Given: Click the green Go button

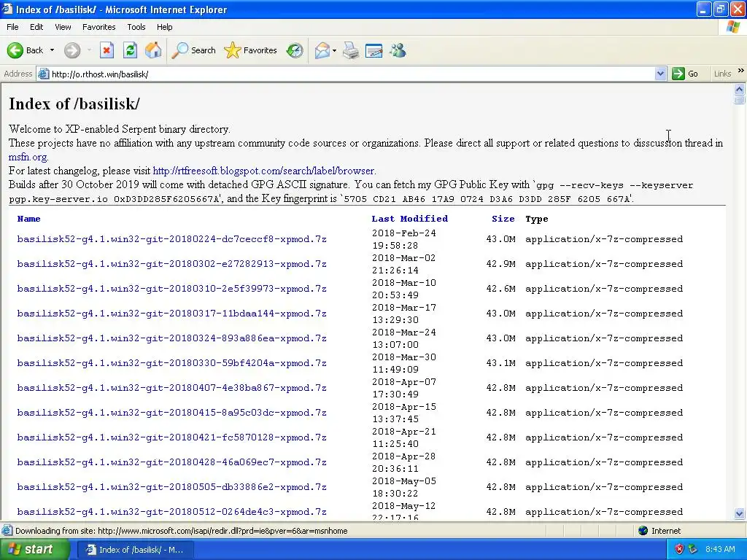Looking at the screenshot, I should pyautogui.click(x=685, y=74).
